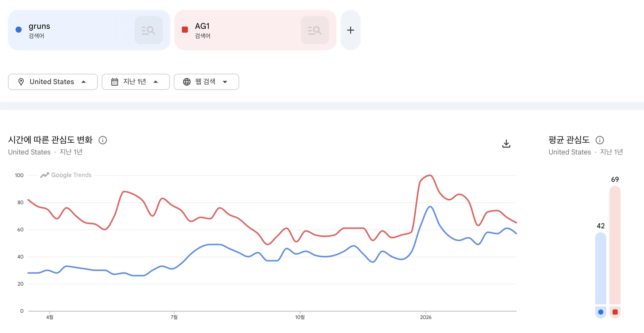Click the 100 y-axis label
This screenshot has height=333, width=644.
[19, 175]
